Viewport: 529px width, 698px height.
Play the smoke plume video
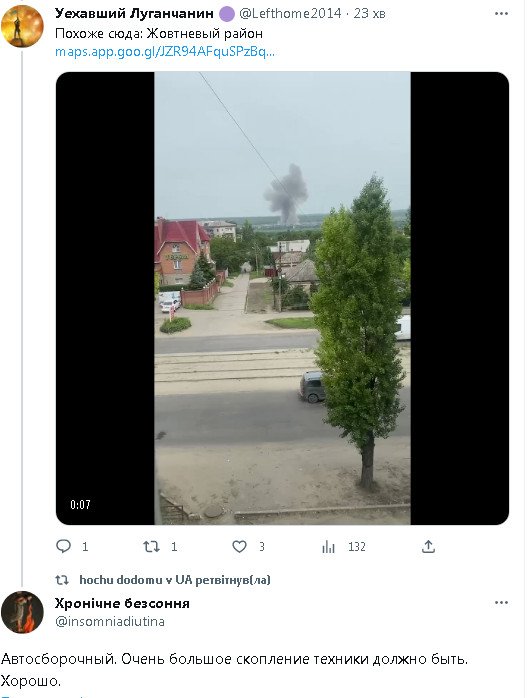282,298
